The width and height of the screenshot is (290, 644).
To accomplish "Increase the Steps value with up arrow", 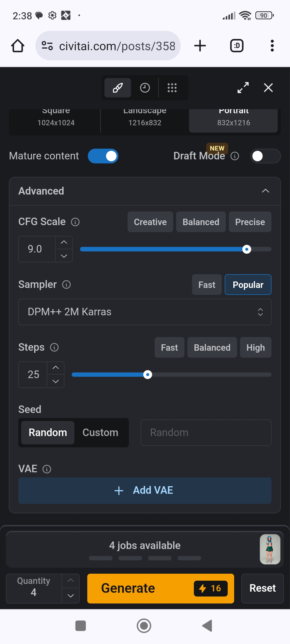I will [56, 368].
